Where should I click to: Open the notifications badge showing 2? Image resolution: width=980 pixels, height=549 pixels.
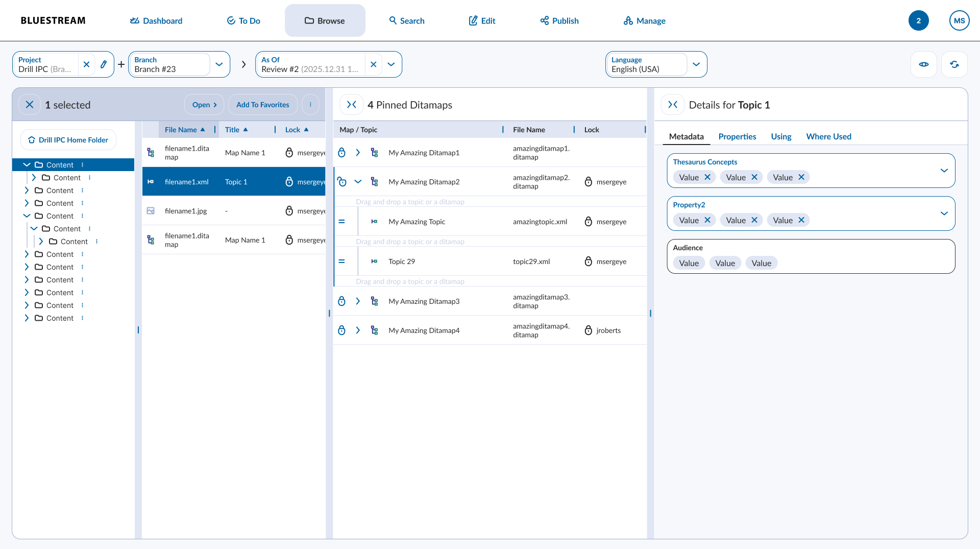coord(919,20)
